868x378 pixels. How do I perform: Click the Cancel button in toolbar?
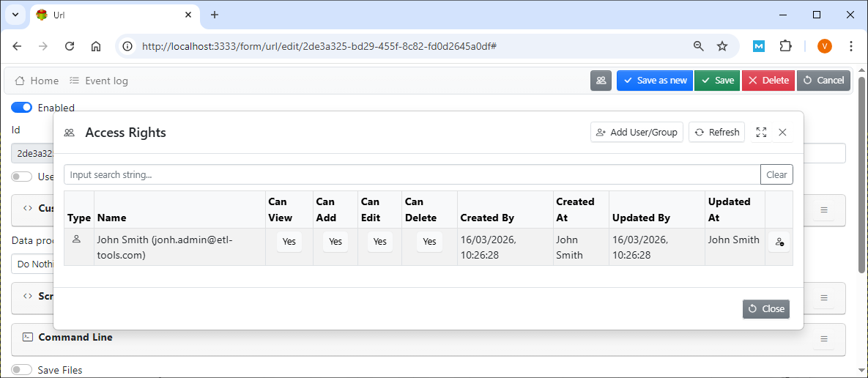(x=823, y=81)
